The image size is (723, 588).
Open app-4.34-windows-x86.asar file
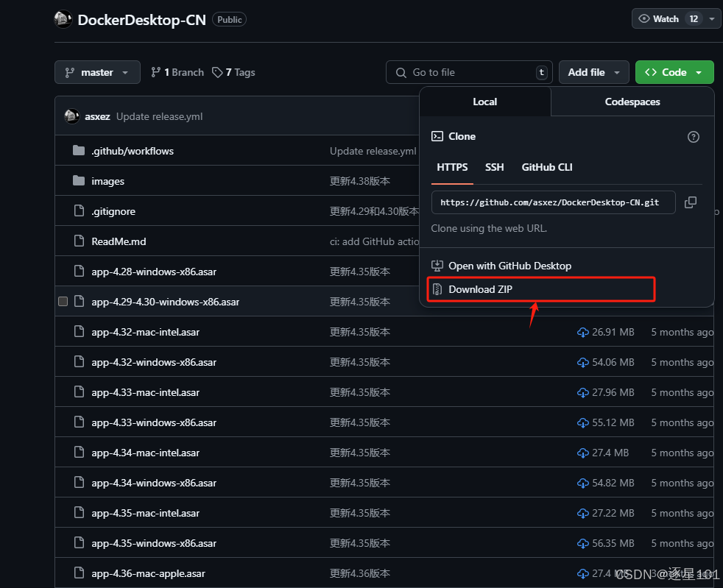154,483
